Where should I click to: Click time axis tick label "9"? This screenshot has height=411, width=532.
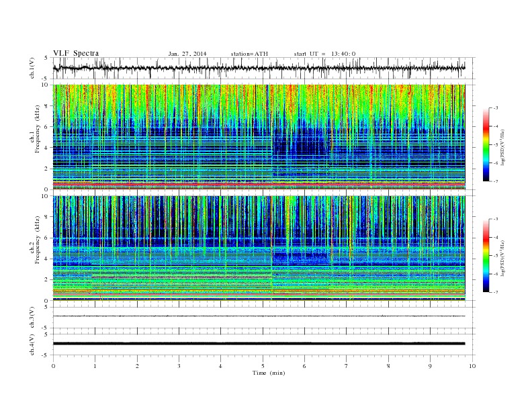430,366
